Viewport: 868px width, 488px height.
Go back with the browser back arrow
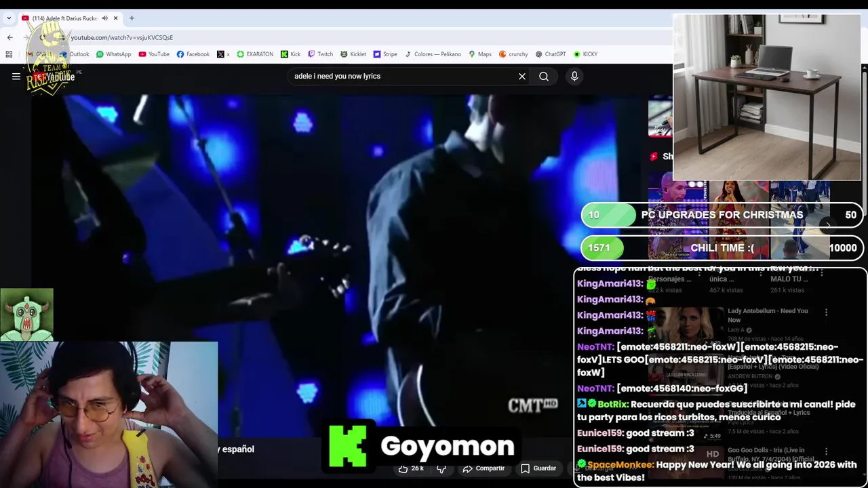tap(9, 37)
